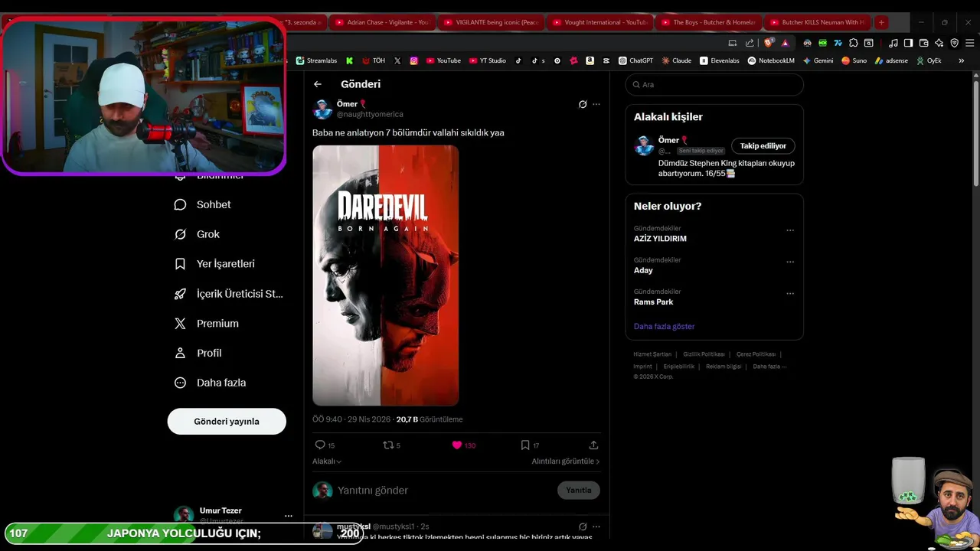
Task: Open the Rams Park trending topic
Action: pos(654,302)
